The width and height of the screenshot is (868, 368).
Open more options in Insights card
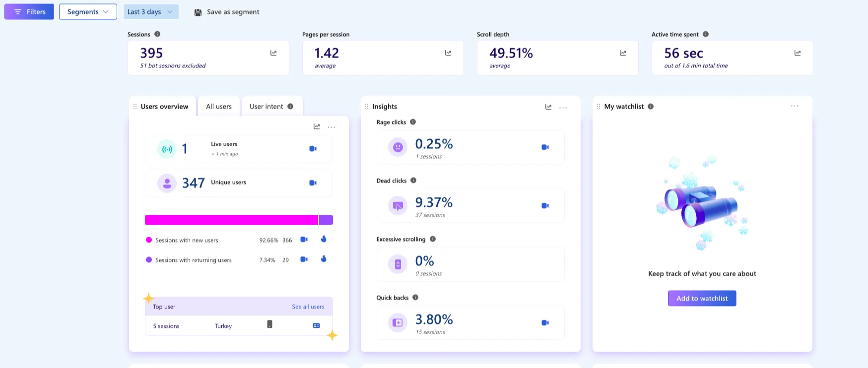pyautogui.click(x=563, y=108)
